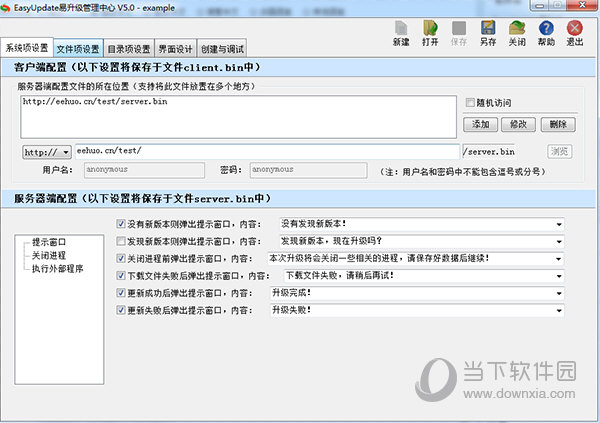The height and width of the screenshot is (423, 600).
Task: Select 关闭进程 in the tree
Action: click(49, 255)
